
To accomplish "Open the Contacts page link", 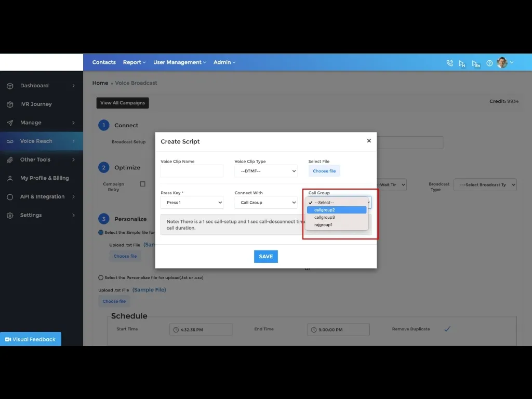I will pos(104,62).
